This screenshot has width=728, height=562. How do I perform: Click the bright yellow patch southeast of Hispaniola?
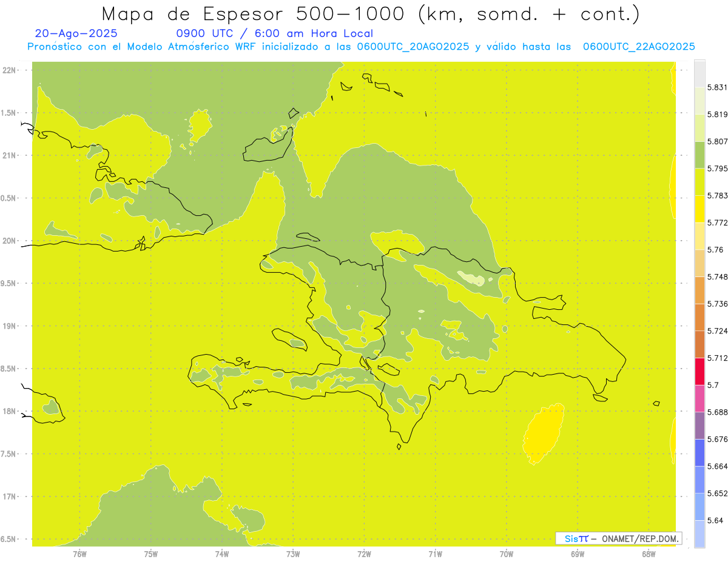[543, 435]
